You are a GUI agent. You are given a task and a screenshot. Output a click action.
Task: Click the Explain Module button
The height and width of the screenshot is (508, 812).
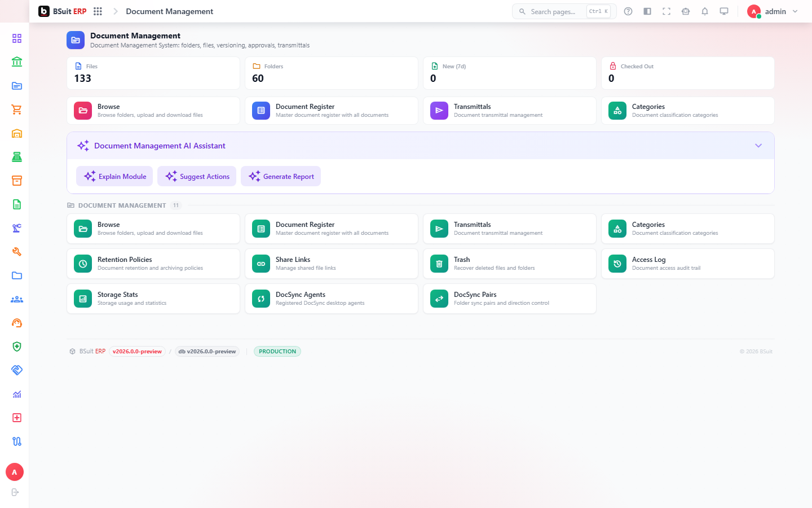[114, 176]
